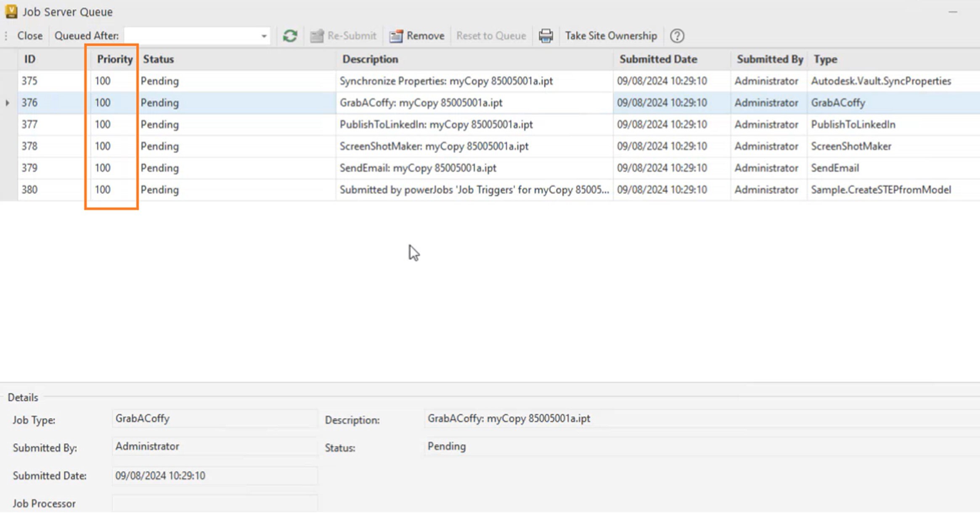This screenshot has width=980, height=513.
Task: Close the Job Server Queue window
Action: [x=29, y=35]
